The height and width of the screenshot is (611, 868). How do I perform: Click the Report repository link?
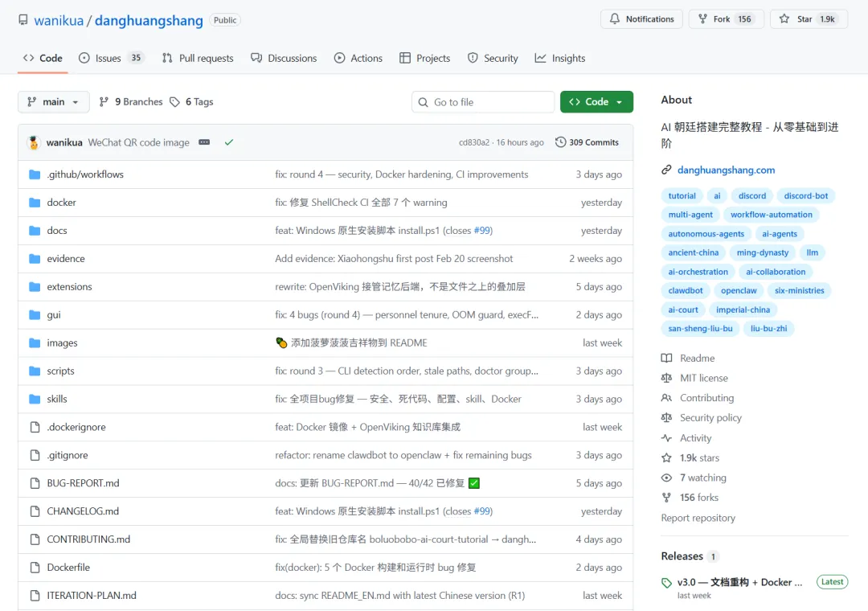point(698,518)
